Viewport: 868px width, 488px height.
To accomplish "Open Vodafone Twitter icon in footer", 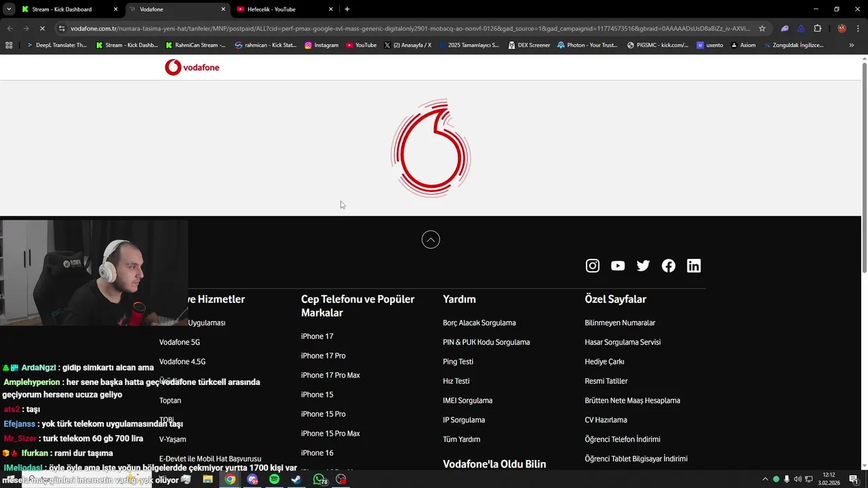I will point(643,266).
